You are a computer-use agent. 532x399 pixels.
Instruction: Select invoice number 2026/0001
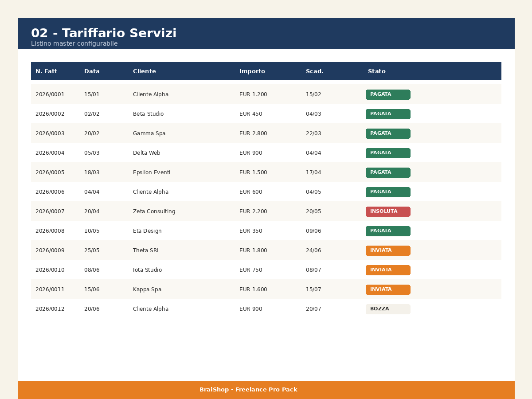pos(50,94)
